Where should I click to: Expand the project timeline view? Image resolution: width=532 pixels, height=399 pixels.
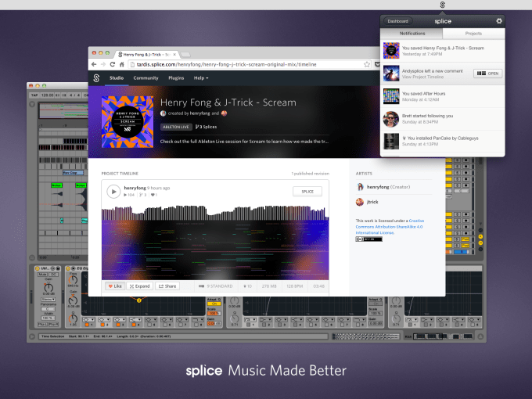140,286
